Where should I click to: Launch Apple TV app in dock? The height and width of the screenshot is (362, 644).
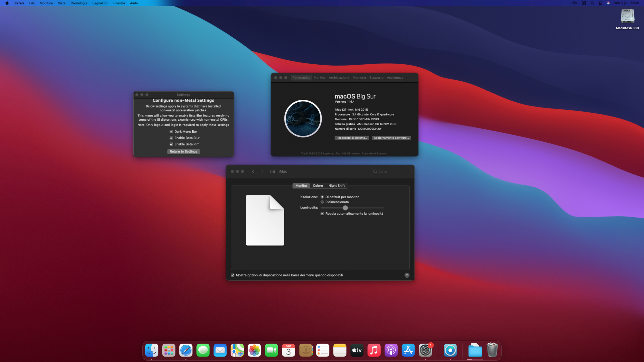coord(357,350)
